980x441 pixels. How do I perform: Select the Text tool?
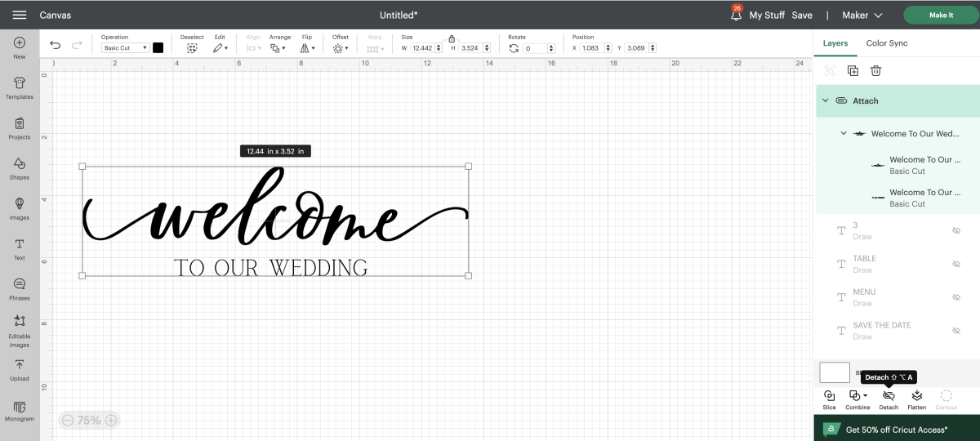coord(20,249)
